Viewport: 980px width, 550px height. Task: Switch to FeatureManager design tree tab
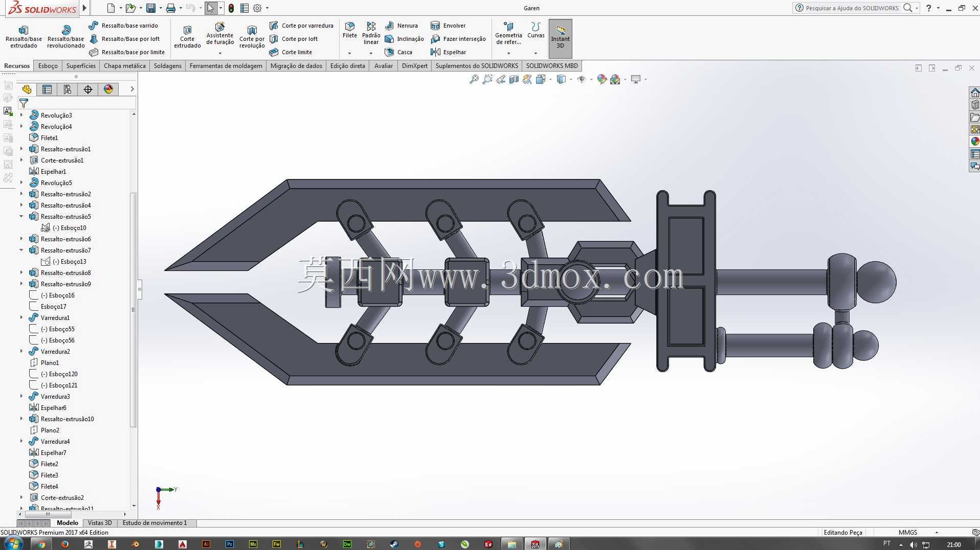point(27,89)
